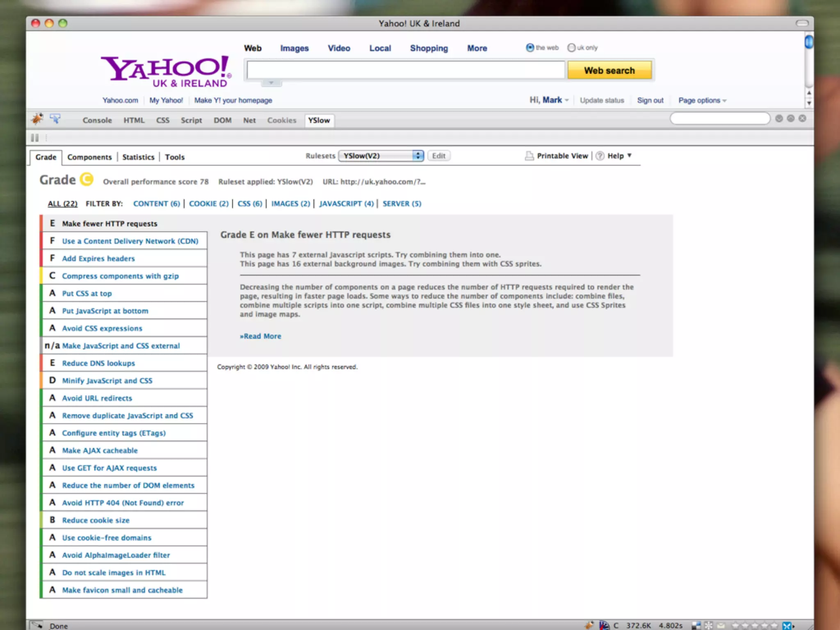Viewport: 840px width, 630px height.
Task: Open the Hi, Mark account dropdown
Action: point(549,100)
